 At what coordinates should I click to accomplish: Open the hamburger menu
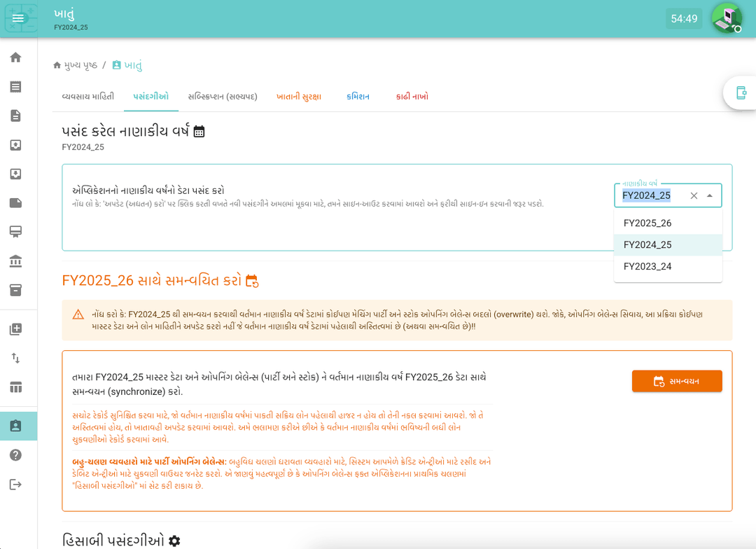click(x=18, y=18)
